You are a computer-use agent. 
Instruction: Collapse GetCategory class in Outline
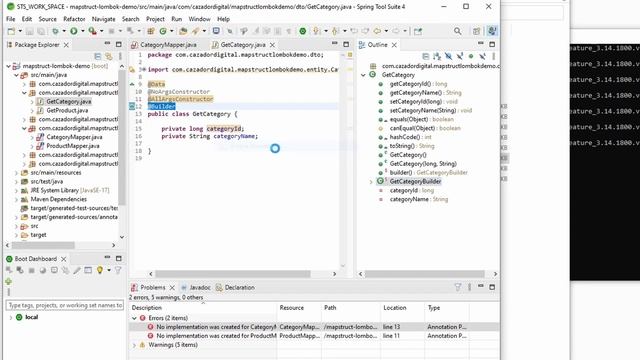point(363,75)
